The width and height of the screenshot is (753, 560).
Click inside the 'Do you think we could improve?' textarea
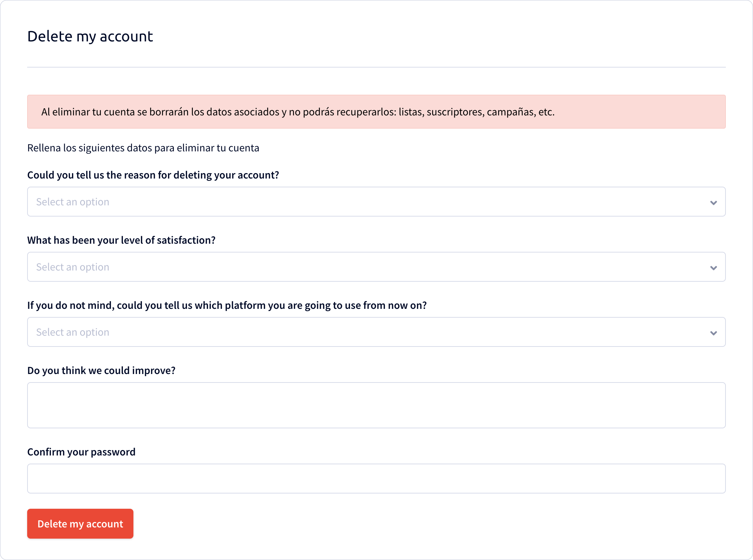pos(376,405)
